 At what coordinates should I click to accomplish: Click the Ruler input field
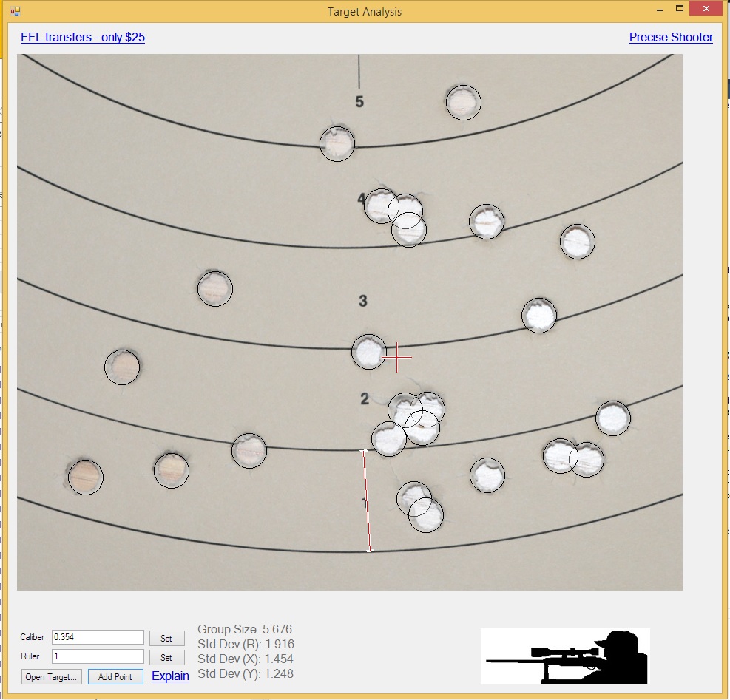click(x=98, y=656)
